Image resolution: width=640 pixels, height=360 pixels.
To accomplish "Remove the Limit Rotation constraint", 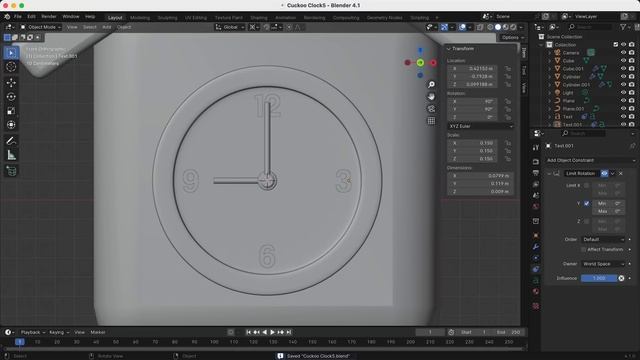I will (x=621, y=173).
